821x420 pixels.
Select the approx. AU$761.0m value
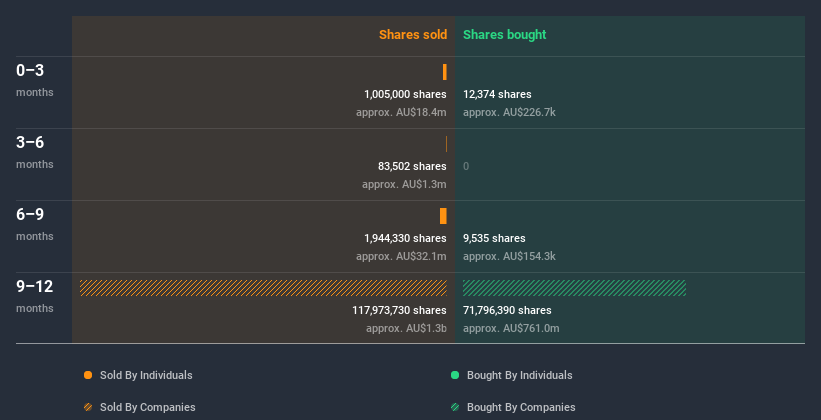(x=511, y=328)
